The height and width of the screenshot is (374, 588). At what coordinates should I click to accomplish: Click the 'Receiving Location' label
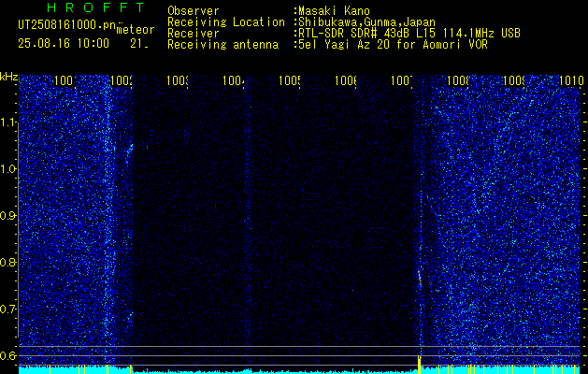[226, 22]
